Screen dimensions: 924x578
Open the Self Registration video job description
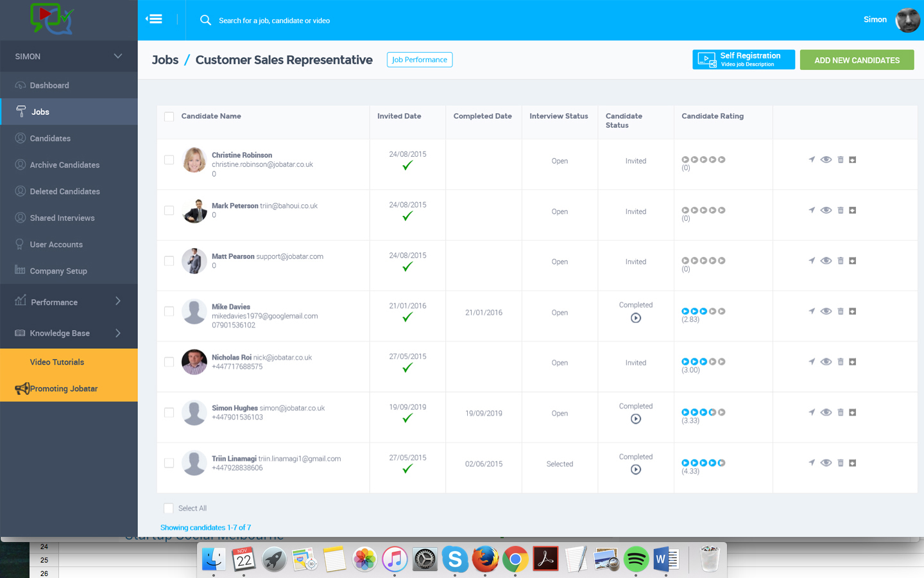point(743,60)
